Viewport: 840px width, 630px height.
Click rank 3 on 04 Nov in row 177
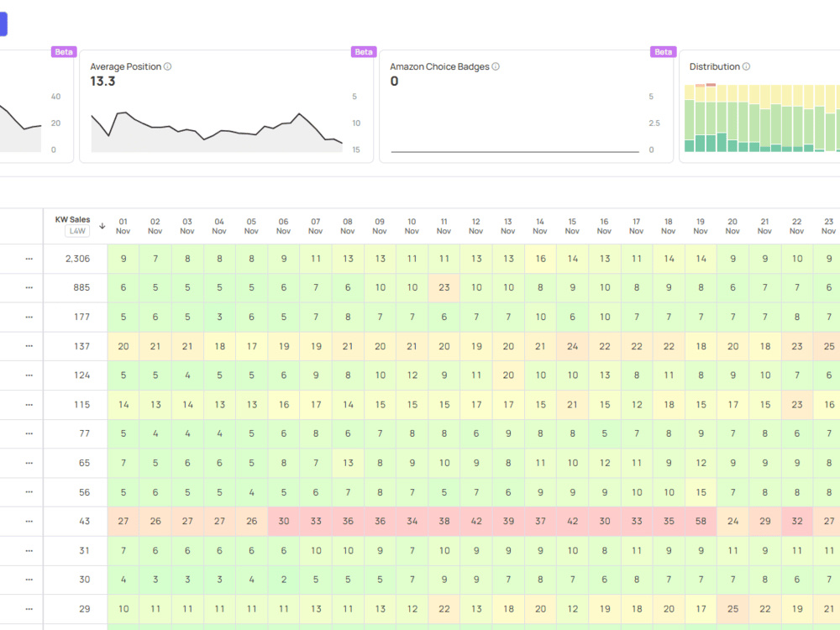tap(219, 318)
